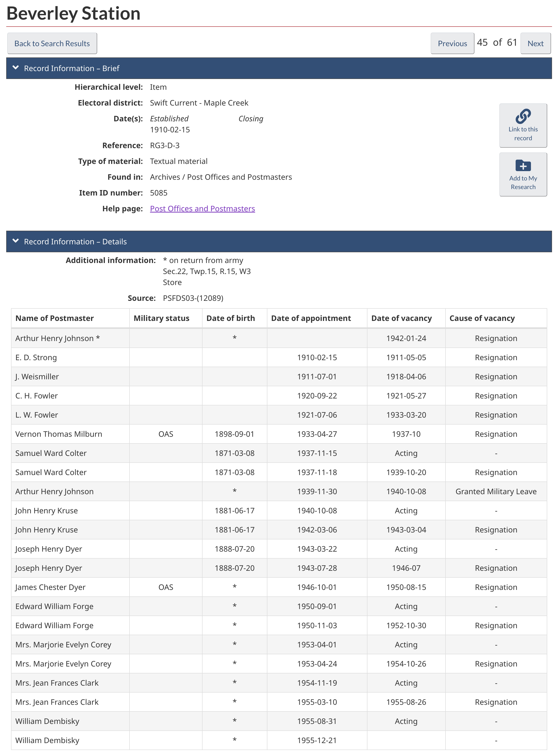Select the Vernon Thomas Milburn row name
The width and height of the screenshot is (558, 756).
pyautogui.click(x=59, y=434)
